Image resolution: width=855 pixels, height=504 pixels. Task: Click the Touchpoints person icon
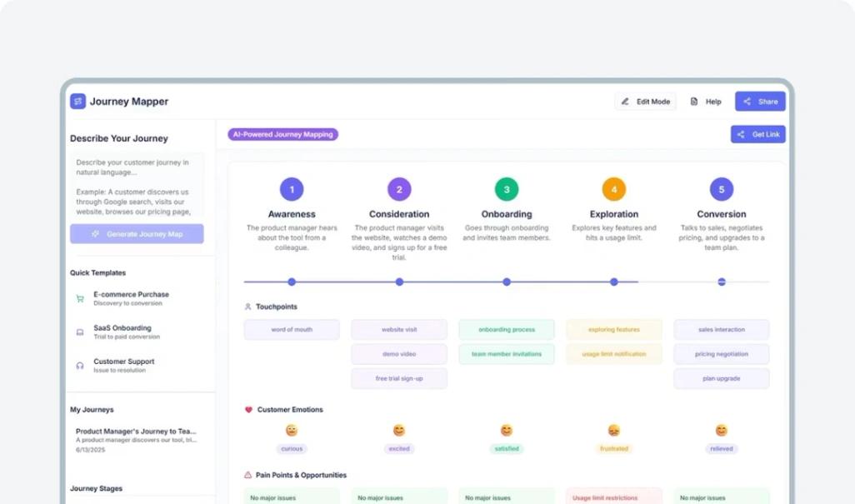(x=248, y=307)
